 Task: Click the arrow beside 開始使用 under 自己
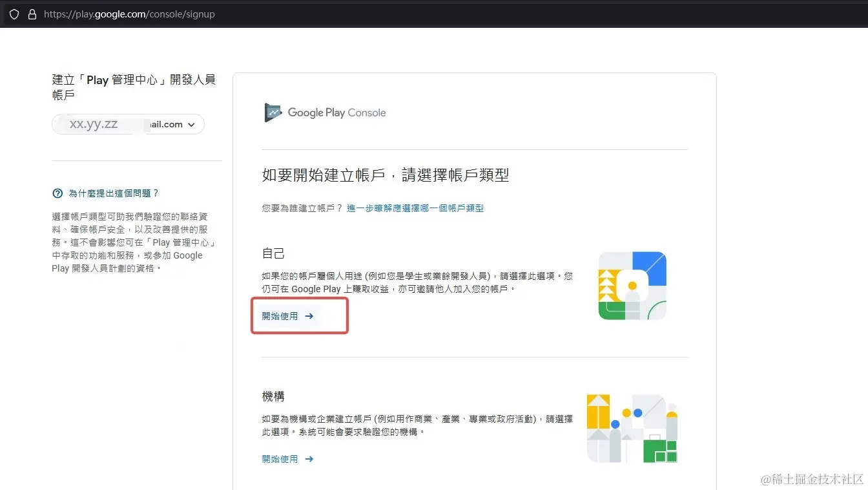[309, 316]
